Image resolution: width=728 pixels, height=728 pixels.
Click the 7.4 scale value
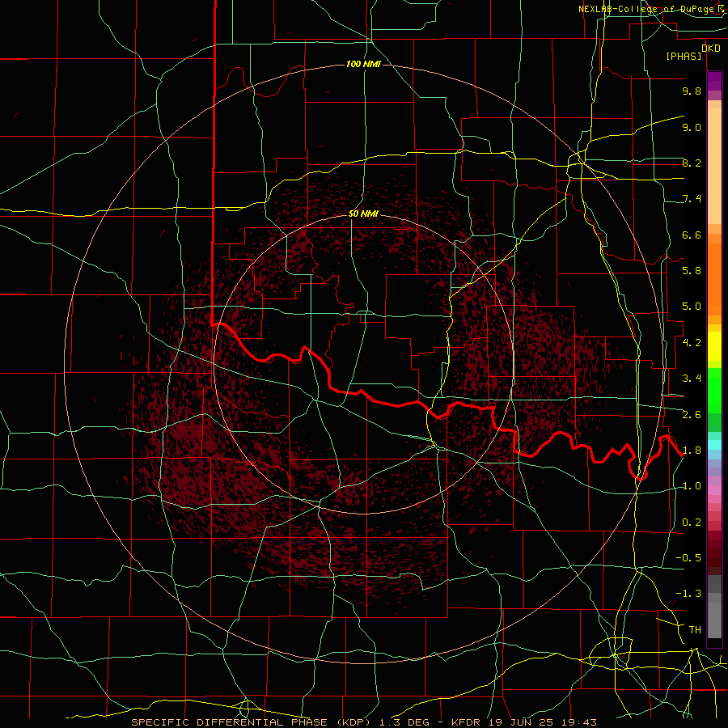[x=692, y=199]
